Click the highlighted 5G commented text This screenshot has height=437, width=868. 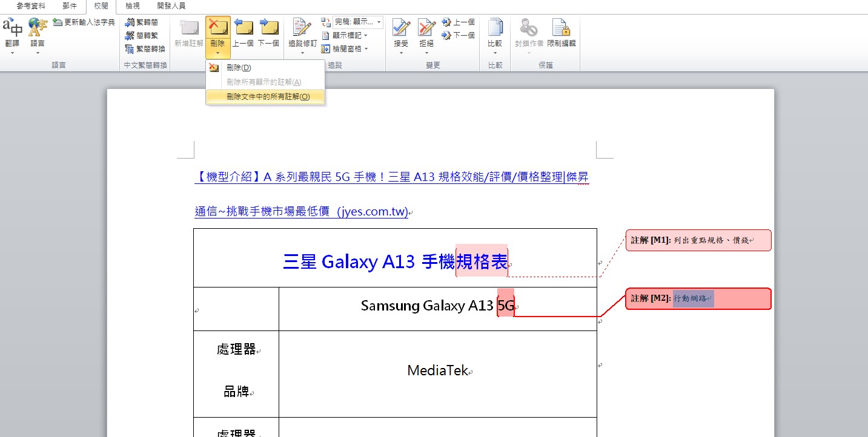pyautogui.click(x=506, y=306)
